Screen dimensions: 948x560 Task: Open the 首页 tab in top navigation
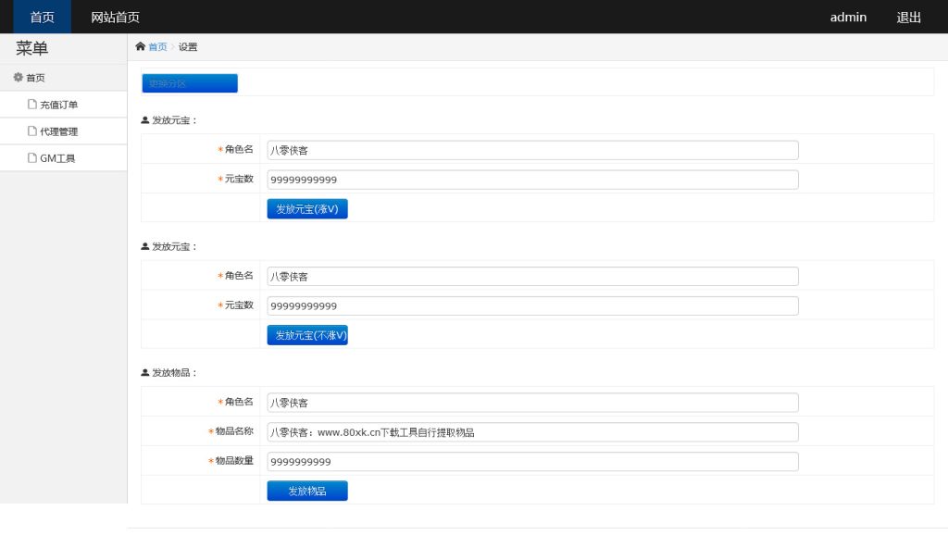pos(42,17)
